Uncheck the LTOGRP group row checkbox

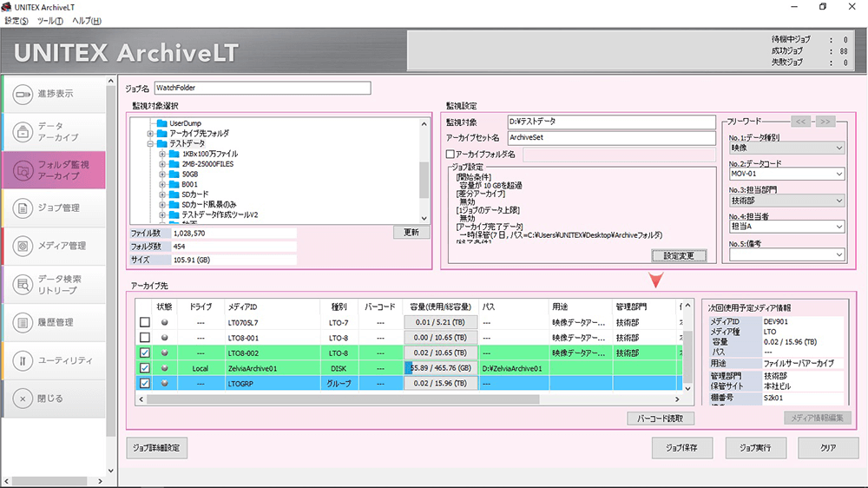coord(144,383)
